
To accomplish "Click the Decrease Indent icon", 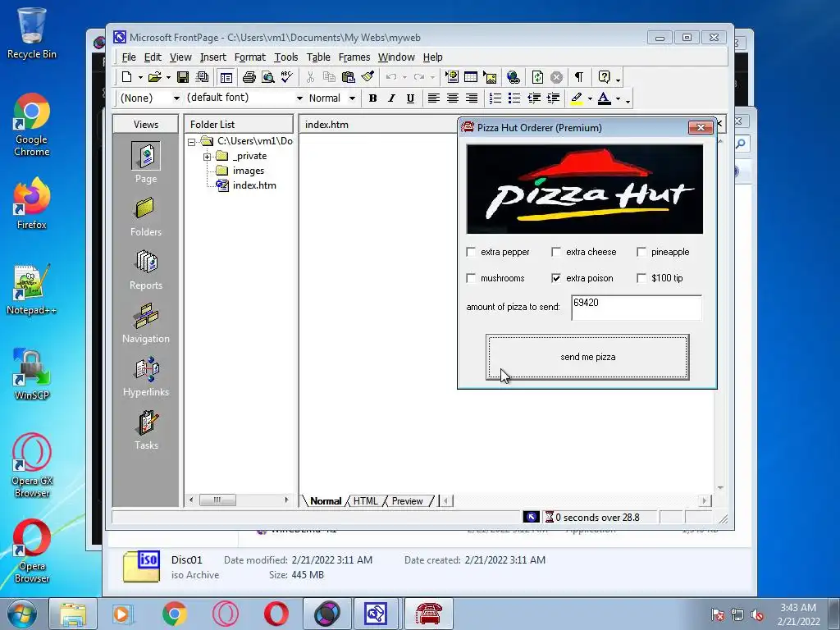I will (x=533, y=98).
